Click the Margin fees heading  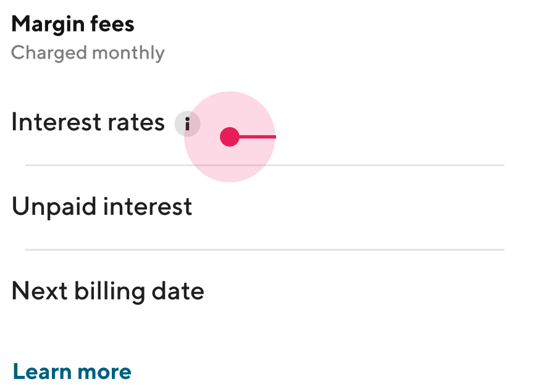coord(73,25)
